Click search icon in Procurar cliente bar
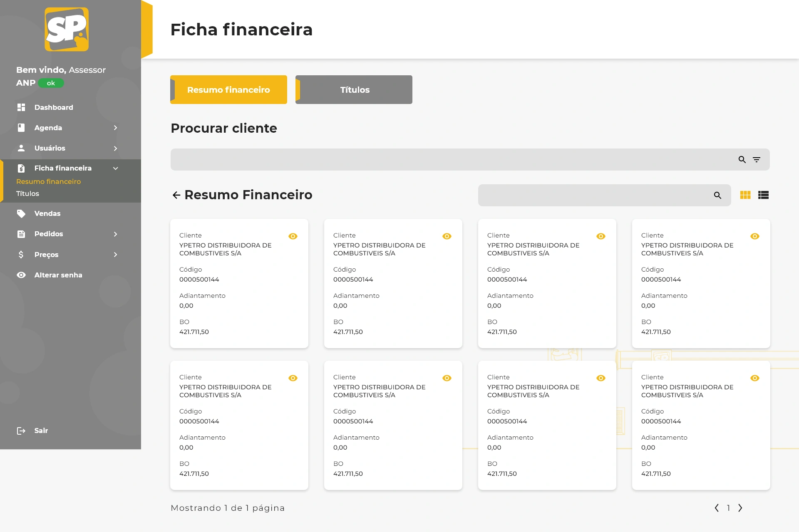The width and height of the screenshot is (799, 532). pos(742,160)
